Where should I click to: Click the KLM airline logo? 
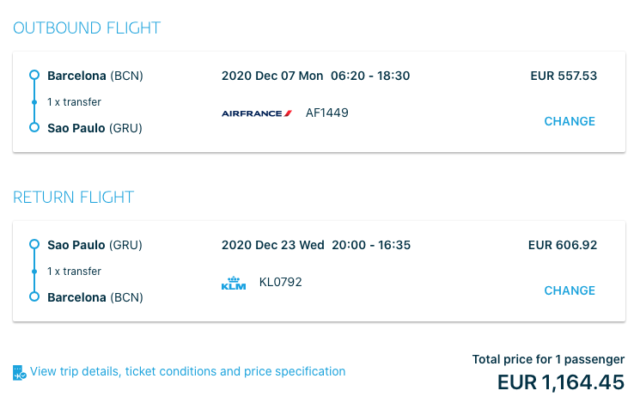[x=233, y=284]
